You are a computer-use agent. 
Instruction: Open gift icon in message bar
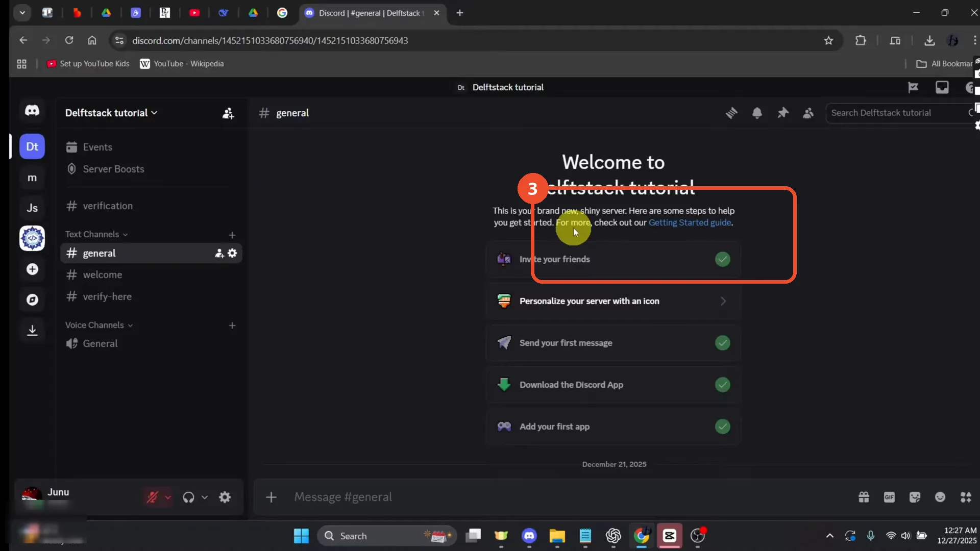pyautogui.click(x=864, y=497)
